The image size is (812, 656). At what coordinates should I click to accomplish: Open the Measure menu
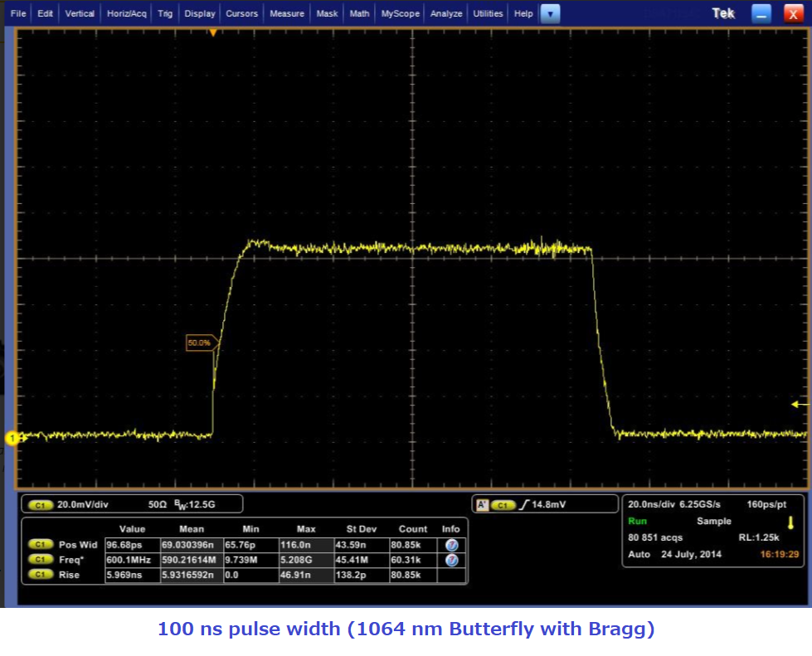coord(287,14)
